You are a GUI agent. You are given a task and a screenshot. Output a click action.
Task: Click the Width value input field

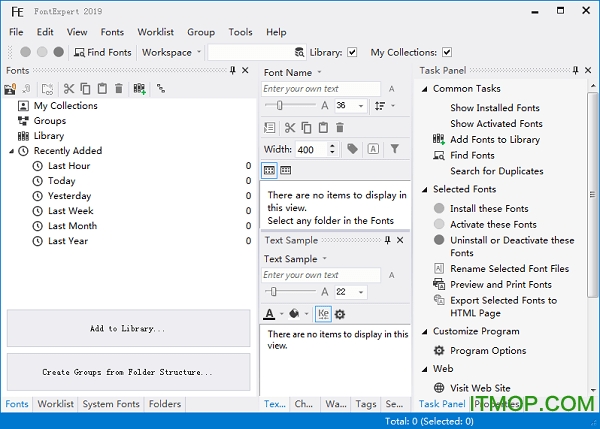312,149
